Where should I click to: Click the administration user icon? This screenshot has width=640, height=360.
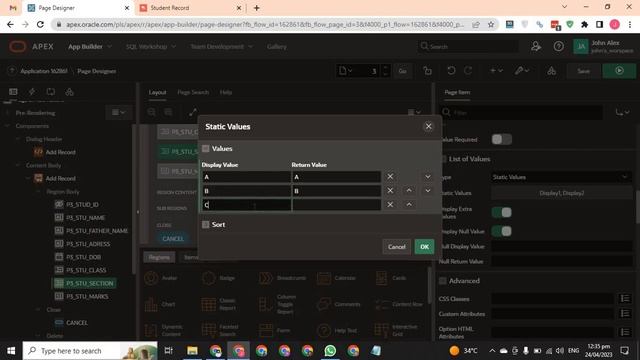[x=536, y=47]
